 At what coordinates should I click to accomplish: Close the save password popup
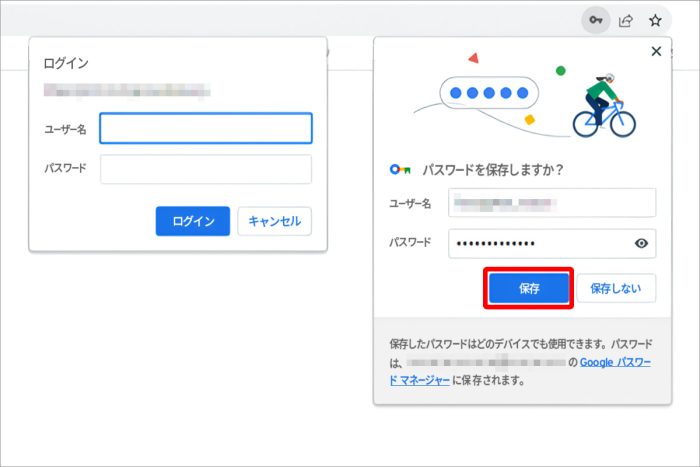click(656, 51)
